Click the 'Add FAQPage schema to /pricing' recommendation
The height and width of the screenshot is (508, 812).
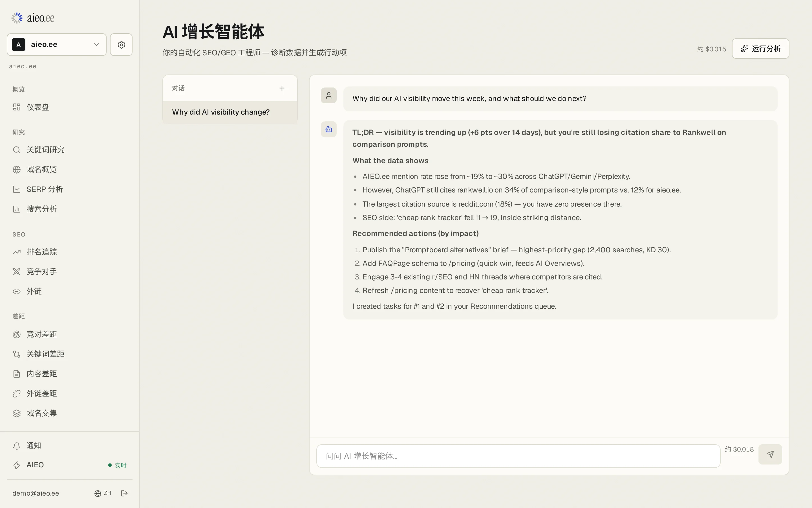(x=473, y=263)
